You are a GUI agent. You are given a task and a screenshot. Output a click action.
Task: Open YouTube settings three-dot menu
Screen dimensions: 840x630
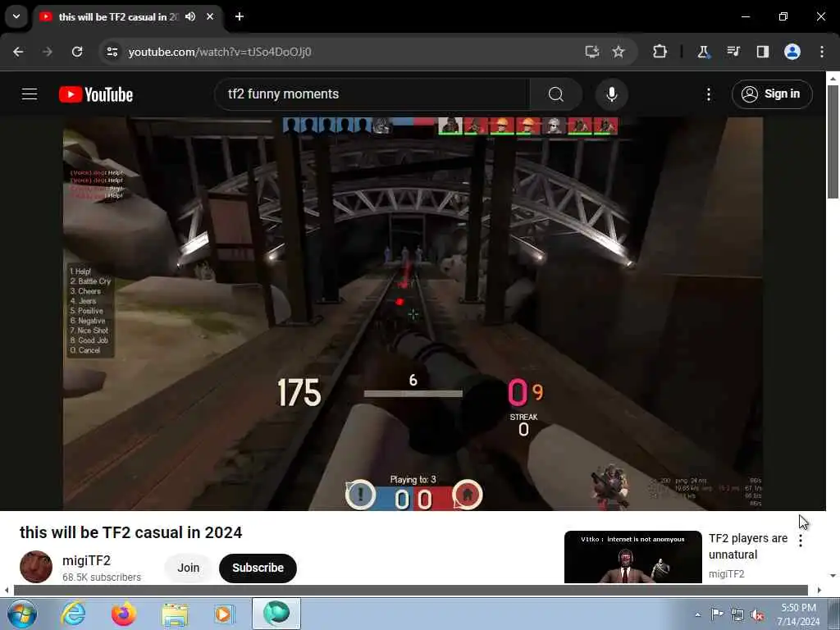coord(709,94)
